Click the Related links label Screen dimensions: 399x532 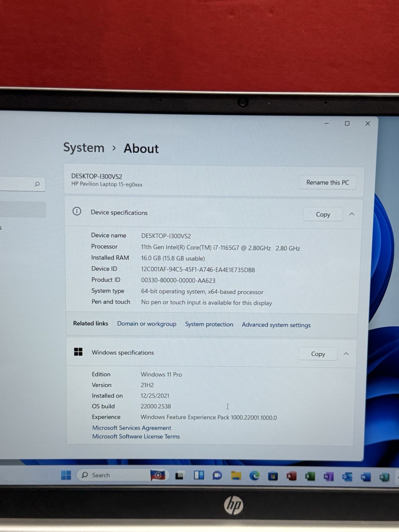point(90,323)
